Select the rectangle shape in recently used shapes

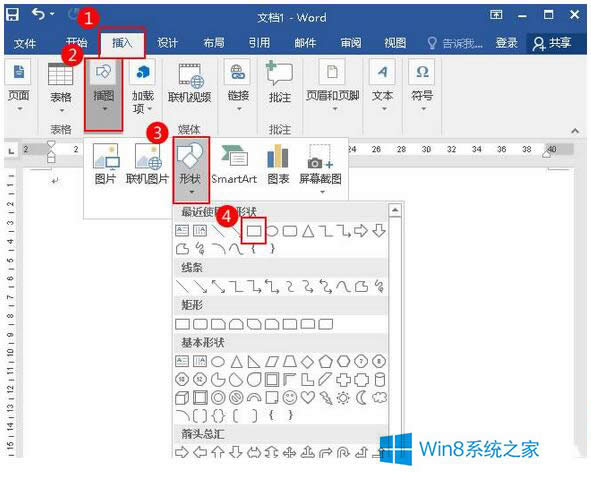click(254, 231)
